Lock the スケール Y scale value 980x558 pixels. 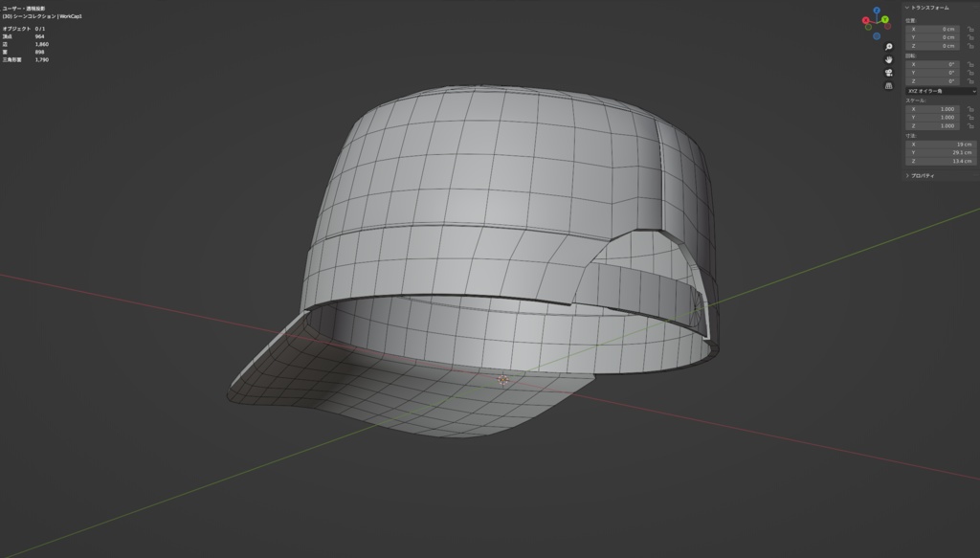(x=970, y=117)
